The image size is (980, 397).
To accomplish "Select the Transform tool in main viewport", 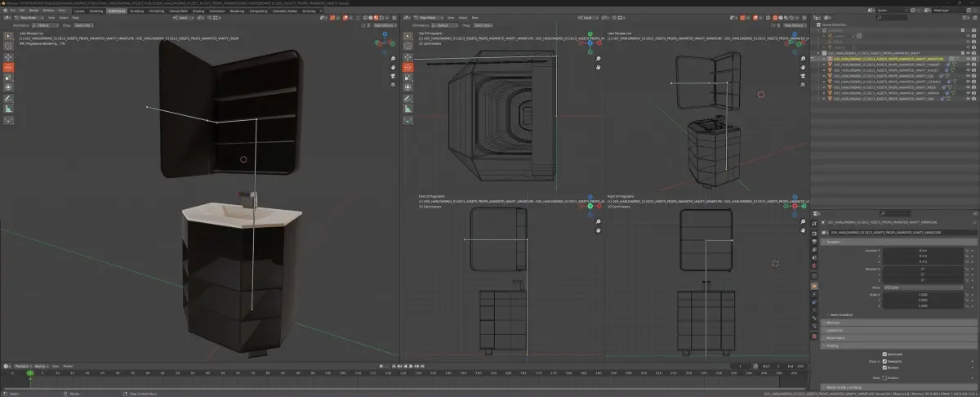I will pyautogui.click(x=8, y=87).
